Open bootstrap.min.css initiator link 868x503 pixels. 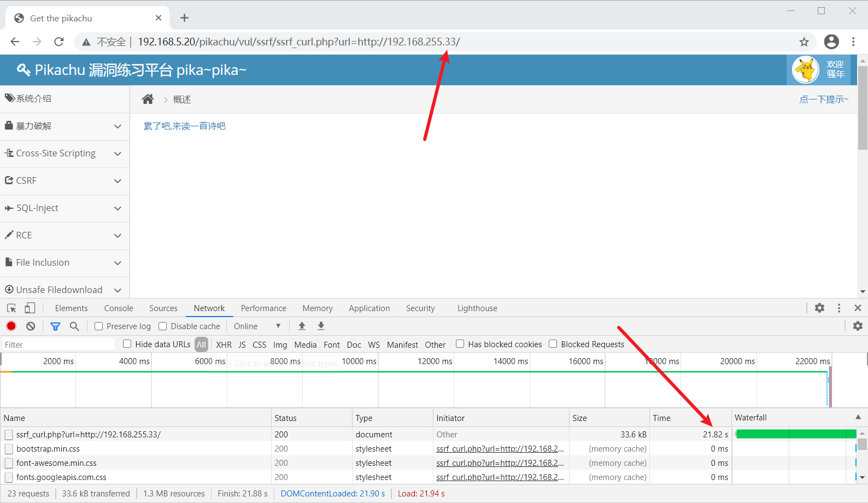500,449
